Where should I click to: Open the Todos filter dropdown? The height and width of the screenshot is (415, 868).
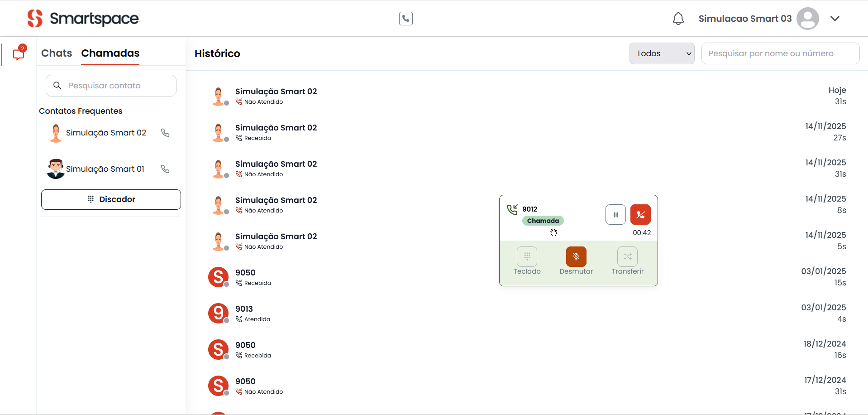tap(661, 53)
